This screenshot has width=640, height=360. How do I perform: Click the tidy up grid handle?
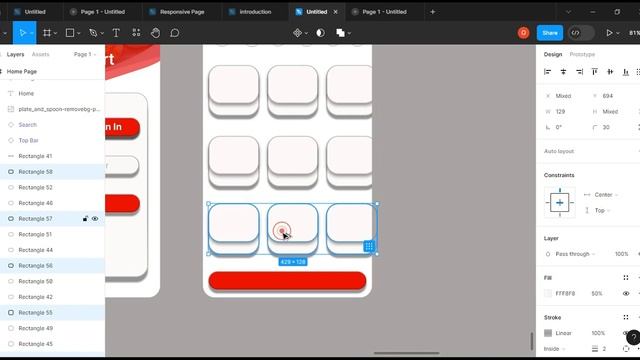click(369, 246)
